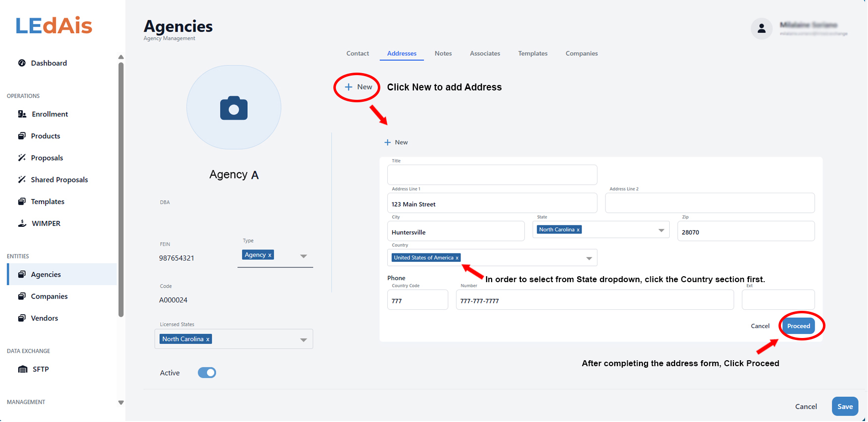Expand the Type dropdown arrow
This screenshot has height=422, width=868.
304,256
